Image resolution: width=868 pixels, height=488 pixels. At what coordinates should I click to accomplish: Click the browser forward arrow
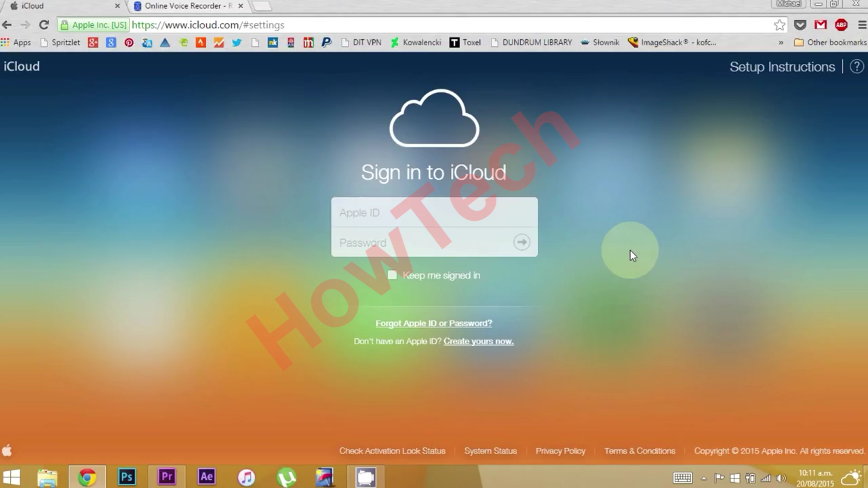pyautogui.click(x=25, y=25)
